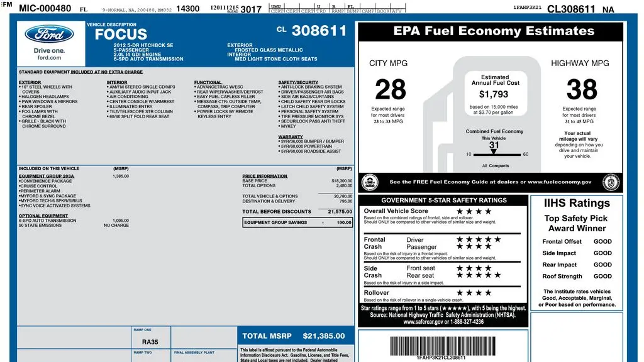Click the Frontal Crash Passenger star rating
This screenshot has height=362, width=644.
point(474,246)
